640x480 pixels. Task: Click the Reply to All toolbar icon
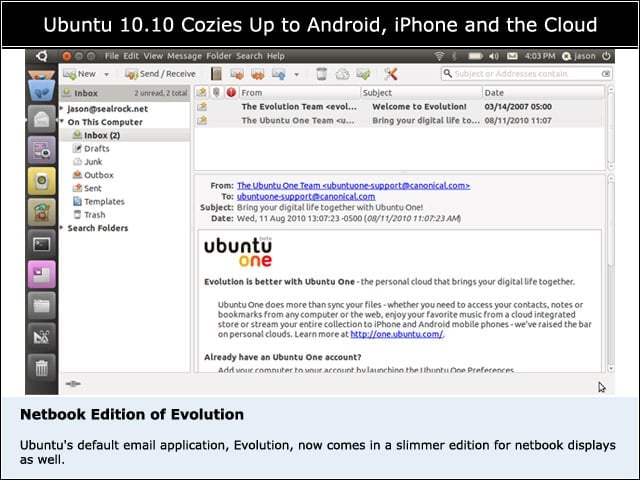258,74
